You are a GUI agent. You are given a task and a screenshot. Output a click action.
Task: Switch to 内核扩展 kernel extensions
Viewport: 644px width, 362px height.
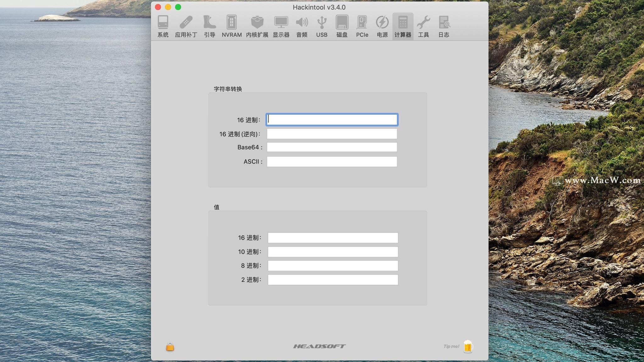tap(257, 26)
